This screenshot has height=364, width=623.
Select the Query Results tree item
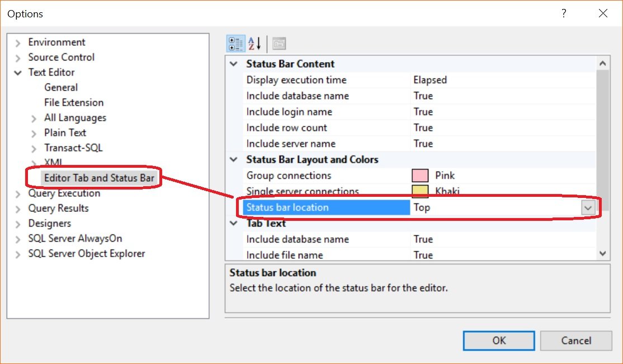(58, 208)
